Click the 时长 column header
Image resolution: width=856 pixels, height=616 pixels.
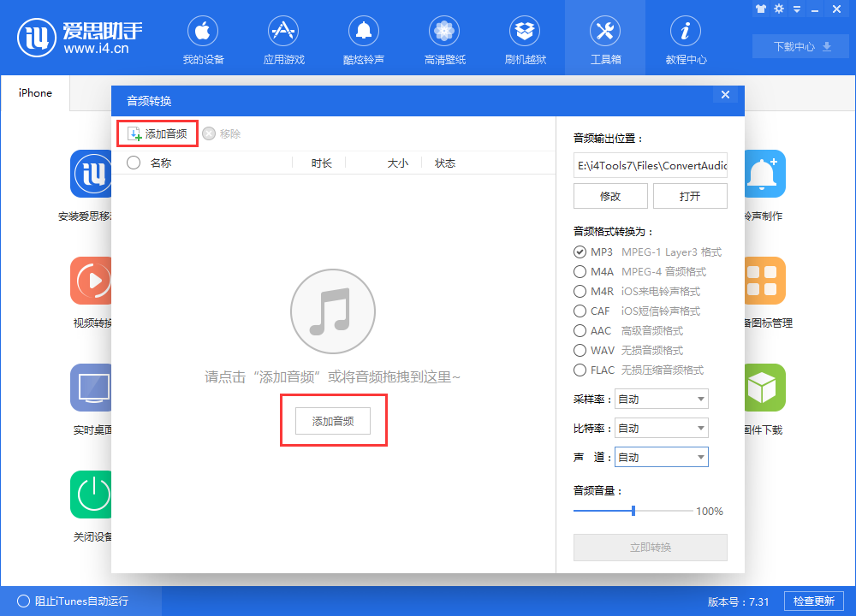coord(321,163)
